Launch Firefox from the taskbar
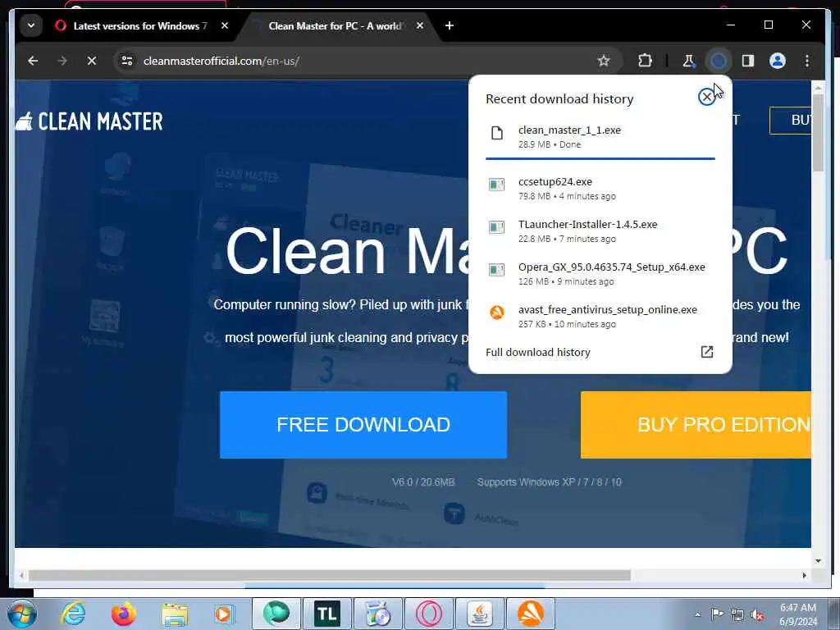The width and height of the screenshot is (840, 630). (124, 614)
